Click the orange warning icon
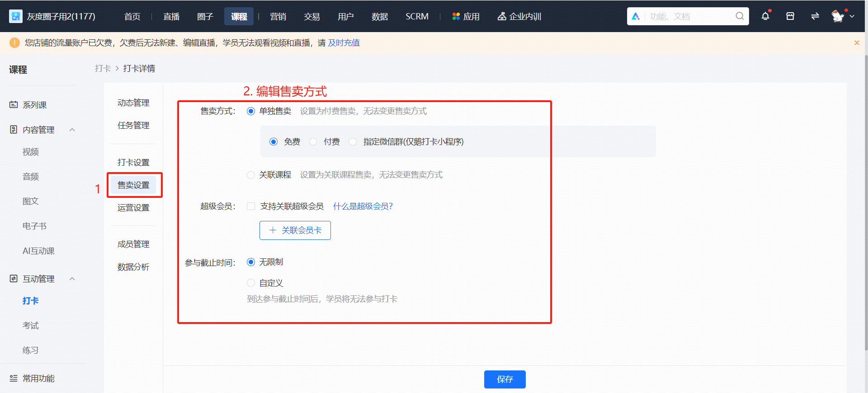 14,43
